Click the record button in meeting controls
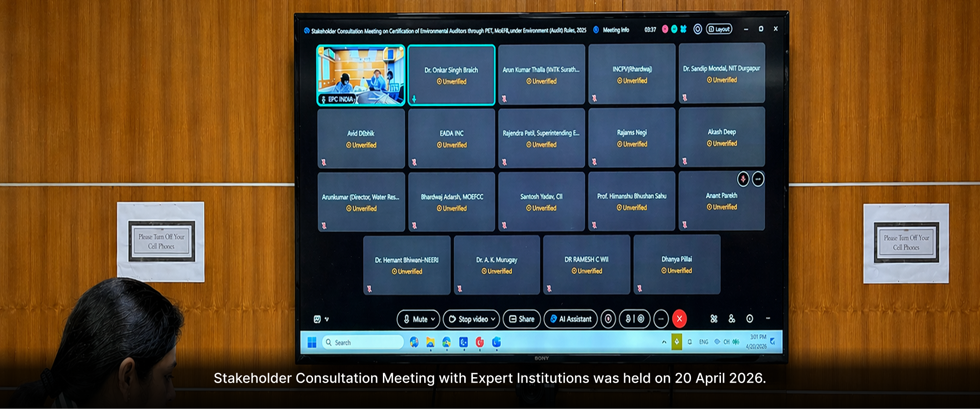The width and height of the screenshot is (980, 409). click(608, 319)
